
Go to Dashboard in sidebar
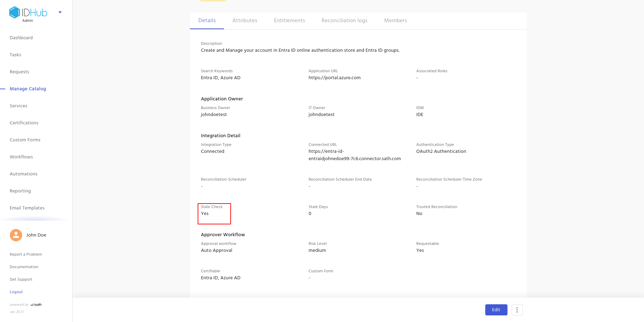pyautogui.click(x=21, y=38)
